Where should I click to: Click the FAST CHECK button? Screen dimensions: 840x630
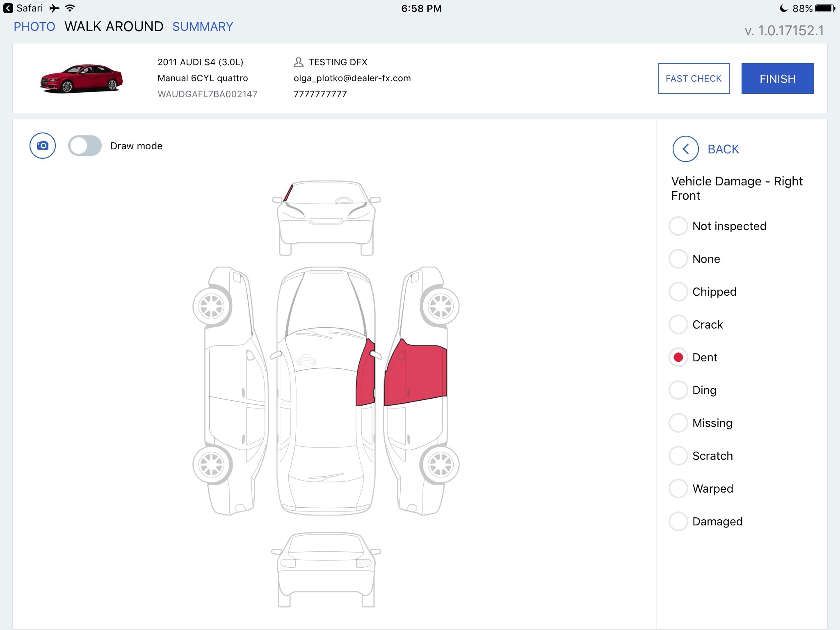pyautogui.click(x=694, y=79)
